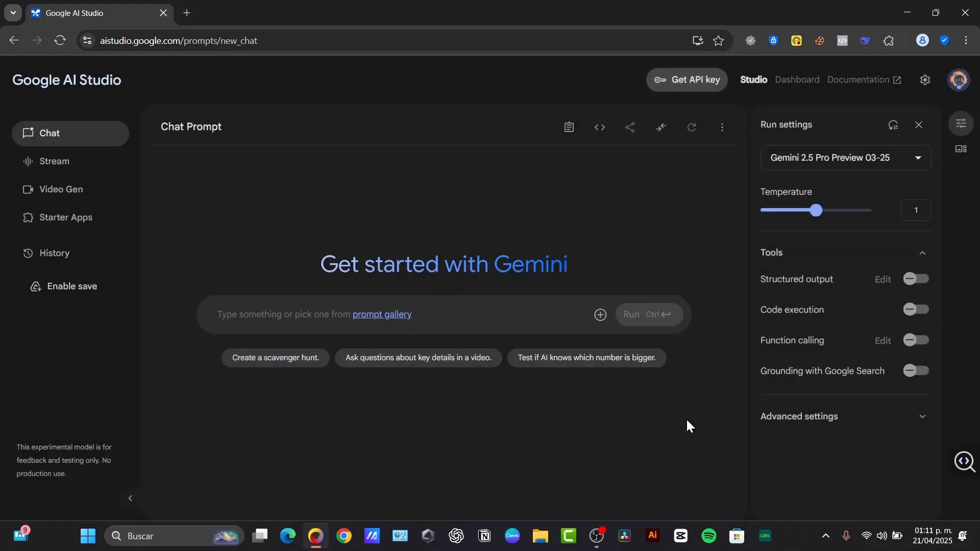Expand Advanced settings

(x=922, y=416)
